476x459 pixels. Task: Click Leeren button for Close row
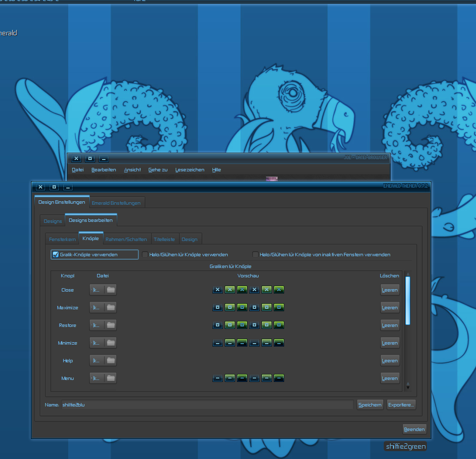390,290
